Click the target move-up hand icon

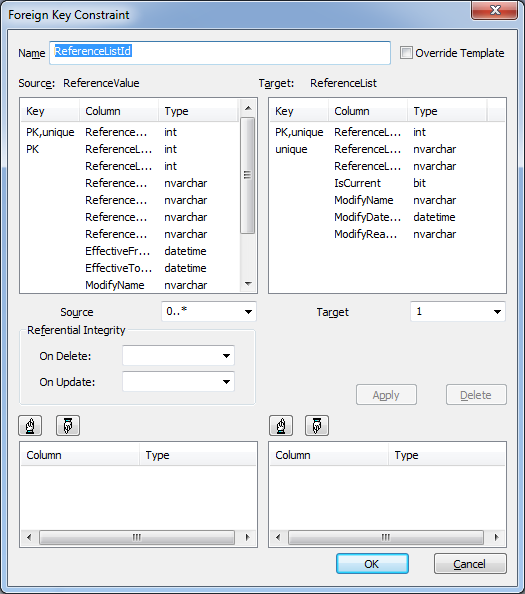click(281, 425)
